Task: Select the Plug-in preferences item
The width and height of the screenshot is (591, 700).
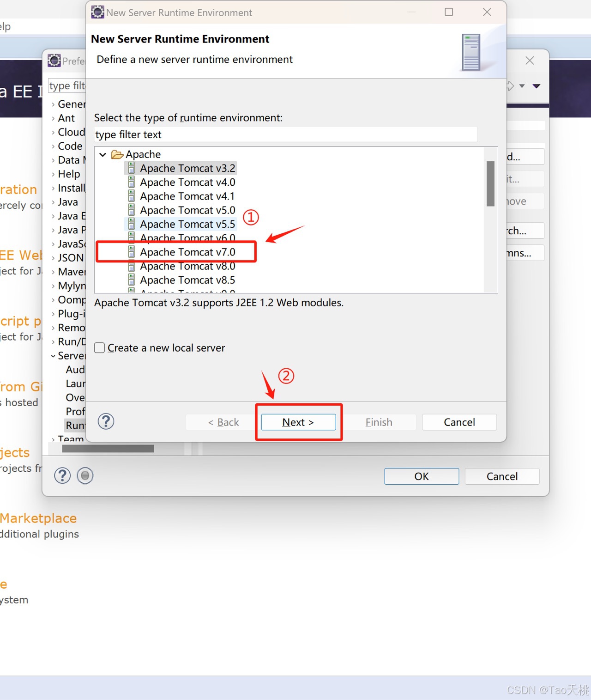Action: [72, 314]
